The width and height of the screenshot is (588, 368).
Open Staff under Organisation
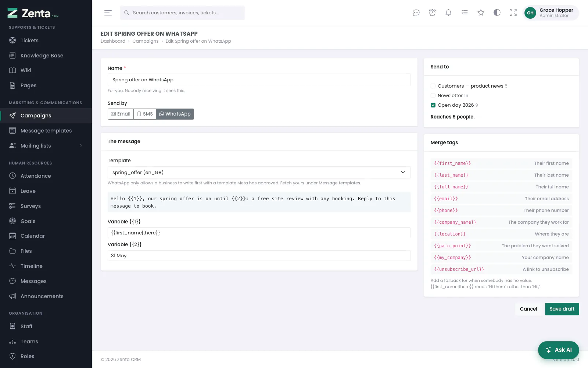46,326
